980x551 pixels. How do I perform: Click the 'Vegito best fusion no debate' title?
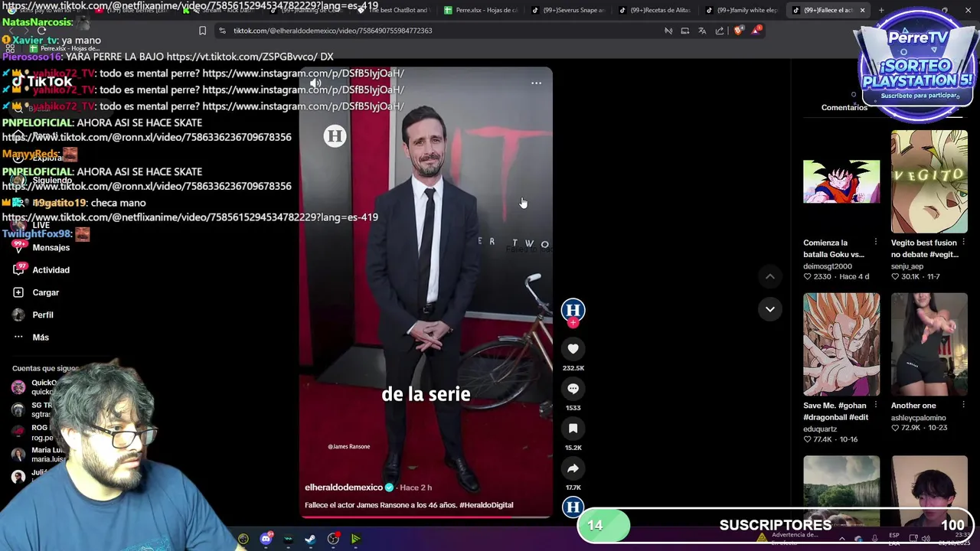(925, 249)
